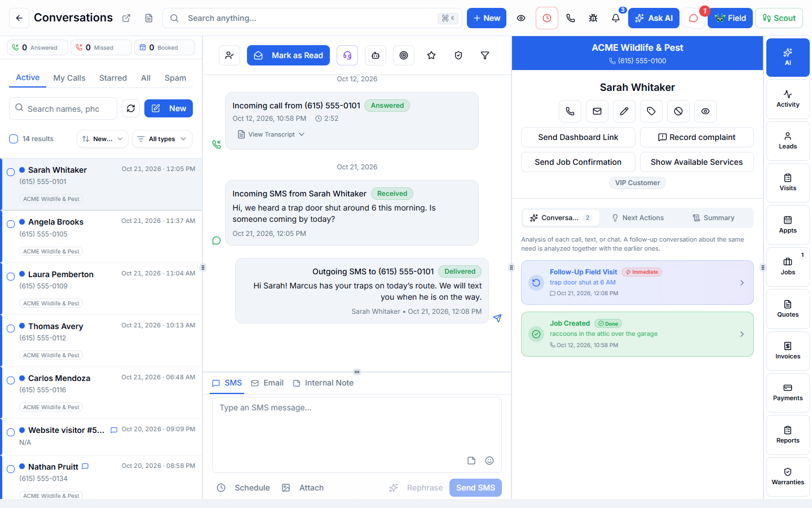Open the phone dialer icon in top bar
The image size is (812, 508).
pyautogui.click(x=571, y=18)
